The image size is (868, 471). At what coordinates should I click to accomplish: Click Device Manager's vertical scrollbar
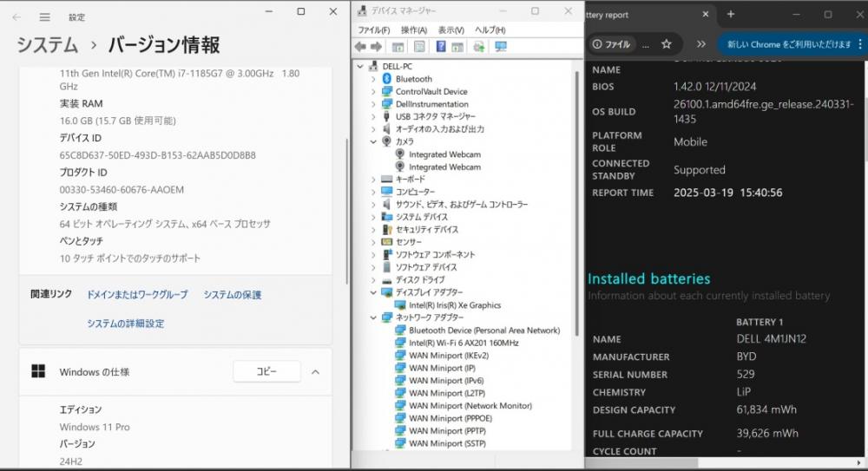[577, 202]
